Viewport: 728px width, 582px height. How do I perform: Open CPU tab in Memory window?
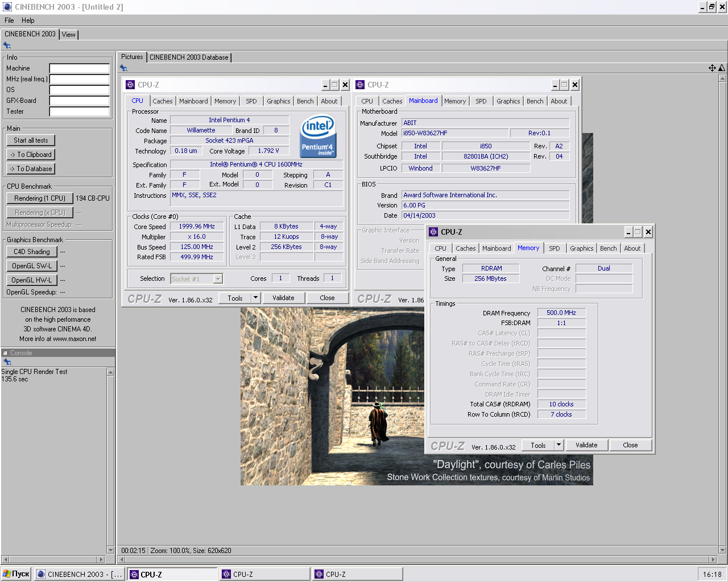pyautogui.click(x=441, y=248)
